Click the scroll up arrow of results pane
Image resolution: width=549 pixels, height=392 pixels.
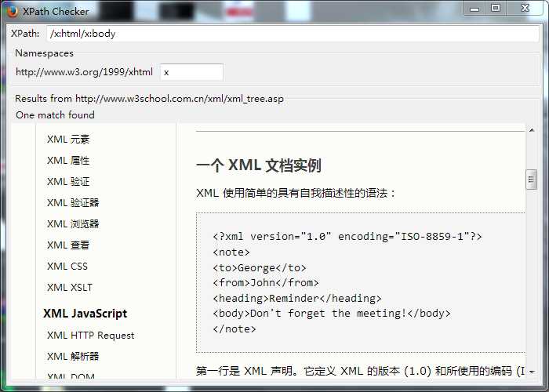(532, 130)
